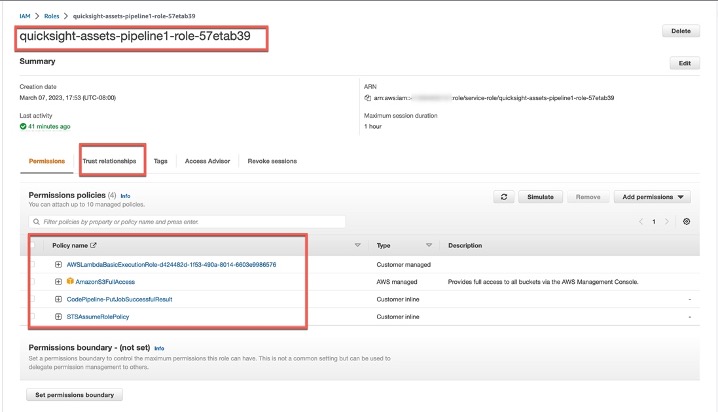This screenshot has height=412, width=718.
Task: Expand the AWSLambdaBasicExecutionRole policy row
Action: coord(58,265)
